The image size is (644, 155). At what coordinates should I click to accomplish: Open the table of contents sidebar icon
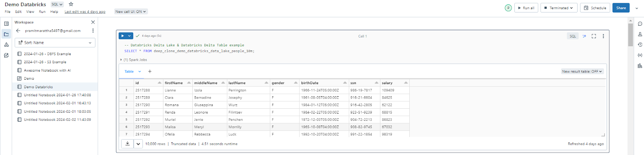coord(6,23)
